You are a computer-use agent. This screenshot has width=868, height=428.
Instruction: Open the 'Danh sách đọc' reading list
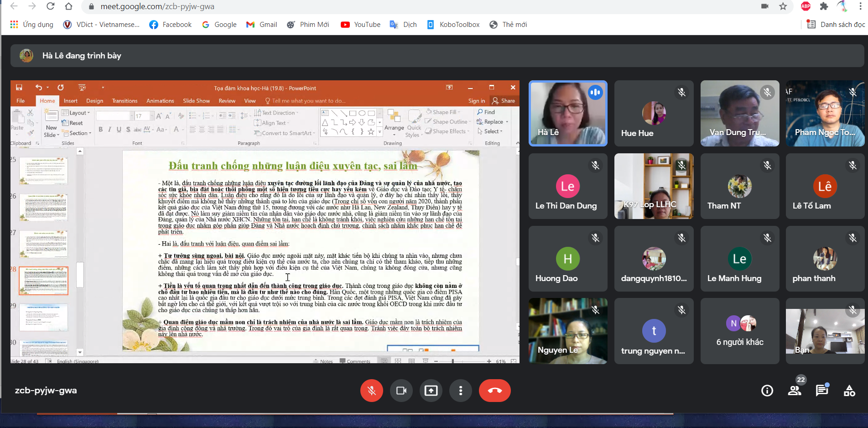point(836,25)
